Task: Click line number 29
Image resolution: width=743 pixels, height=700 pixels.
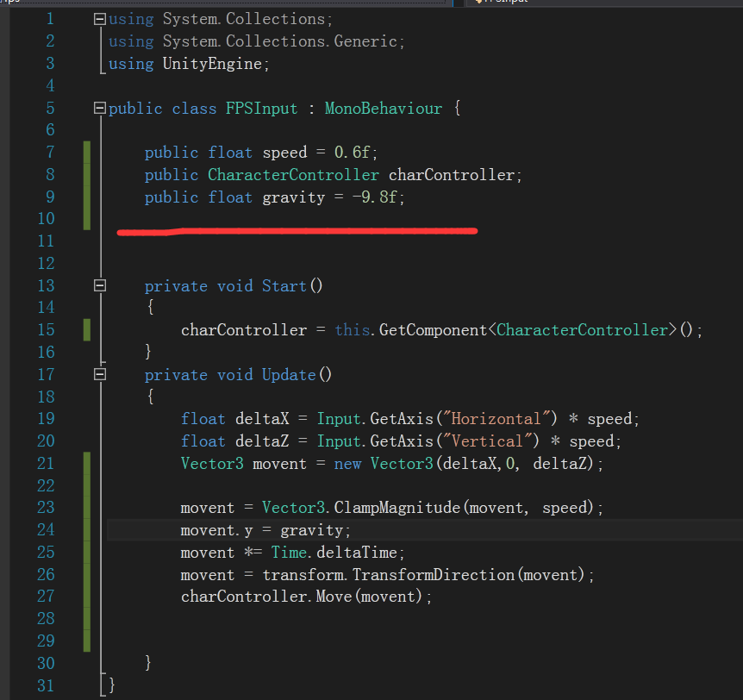Action: coord(46,641)
